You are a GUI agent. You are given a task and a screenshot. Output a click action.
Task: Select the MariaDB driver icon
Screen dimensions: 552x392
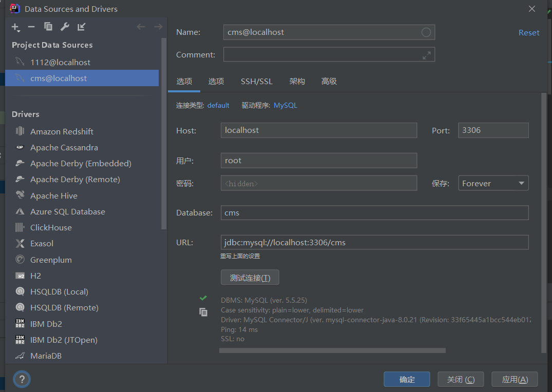pos(20,356)
